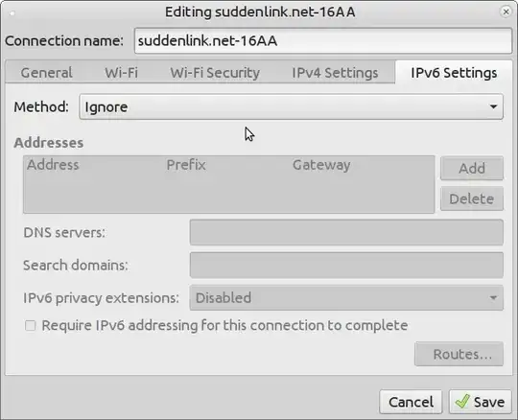Click the IPv6 privacy extensions arrow
Viewport: 518px width, 420px height.
(493, 298)
